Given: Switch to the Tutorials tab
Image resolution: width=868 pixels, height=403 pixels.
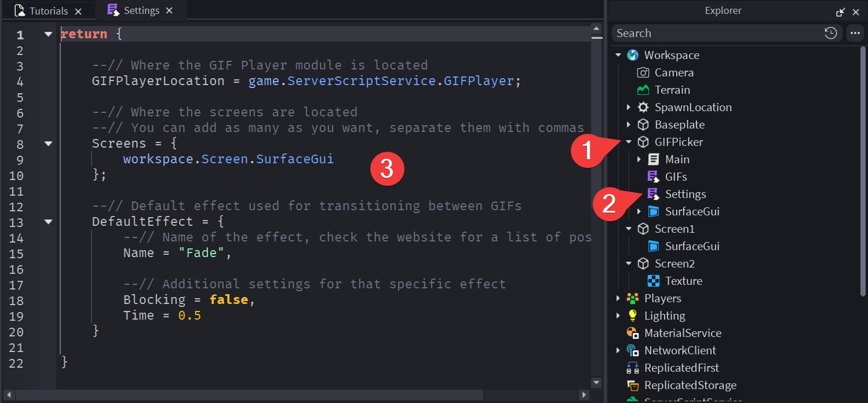Looking at the screenshot, I should coord(42,11).
